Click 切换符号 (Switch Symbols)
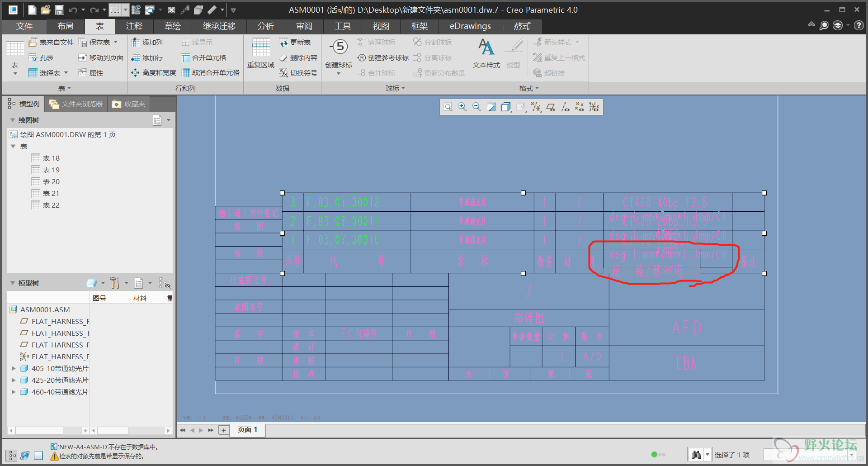 (298, 73)
